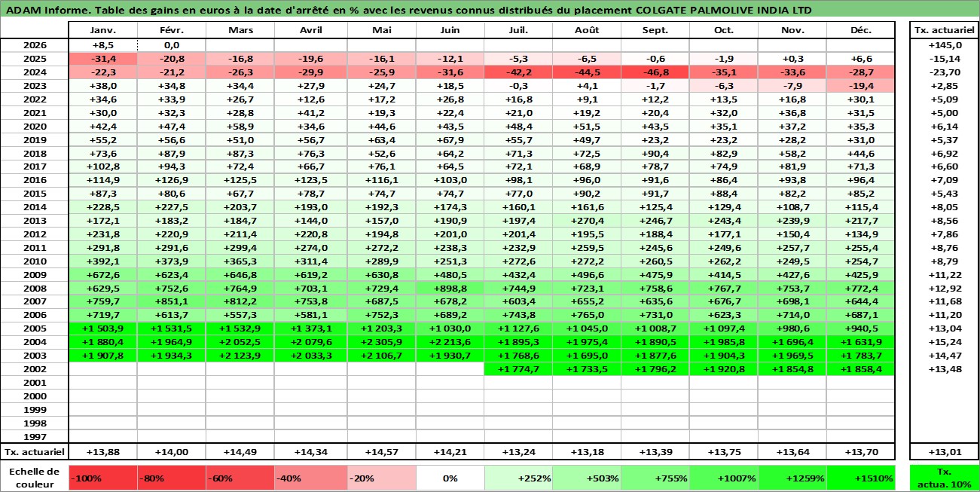The image size is (980, 492).
Task: Click the +15,24 actuarial rate for 2004
Action: 945,342
